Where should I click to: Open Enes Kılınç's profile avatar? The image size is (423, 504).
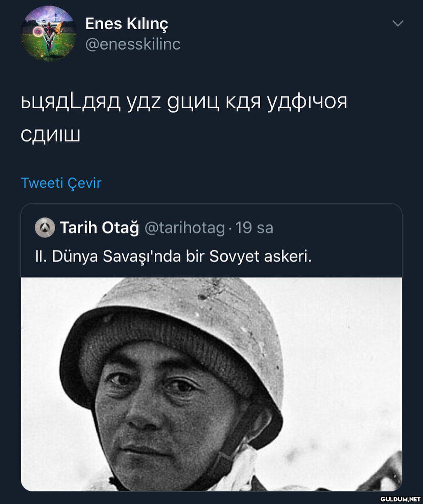point(48,33)
